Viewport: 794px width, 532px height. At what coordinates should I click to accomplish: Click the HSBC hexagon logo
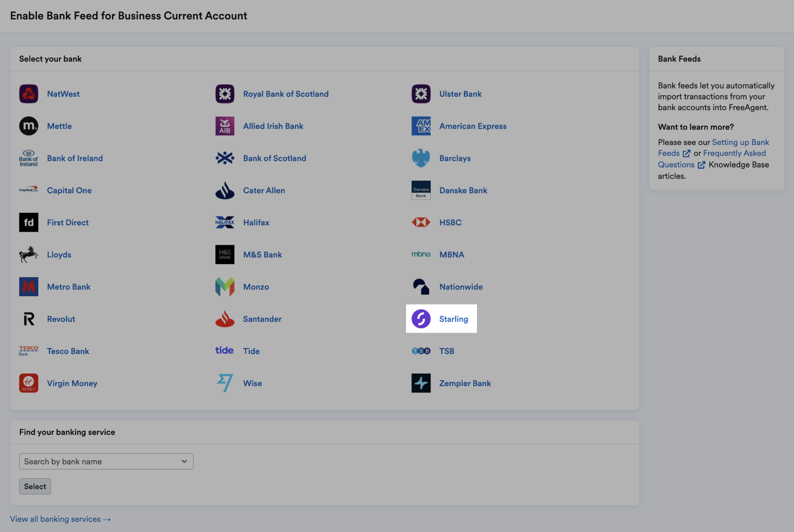point(421,222)
